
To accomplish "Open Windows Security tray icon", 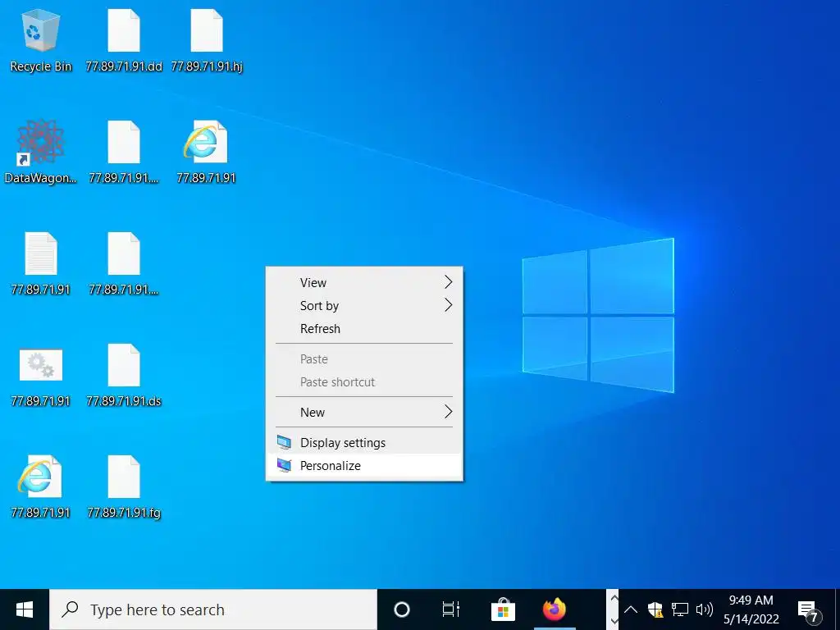I will [x=655, y=609].
